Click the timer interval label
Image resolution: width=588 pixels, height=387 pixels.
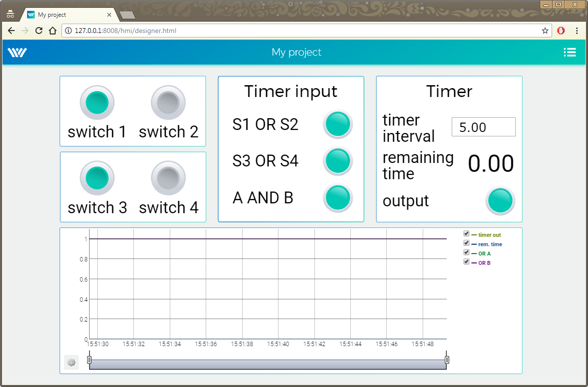click(408, 128)
